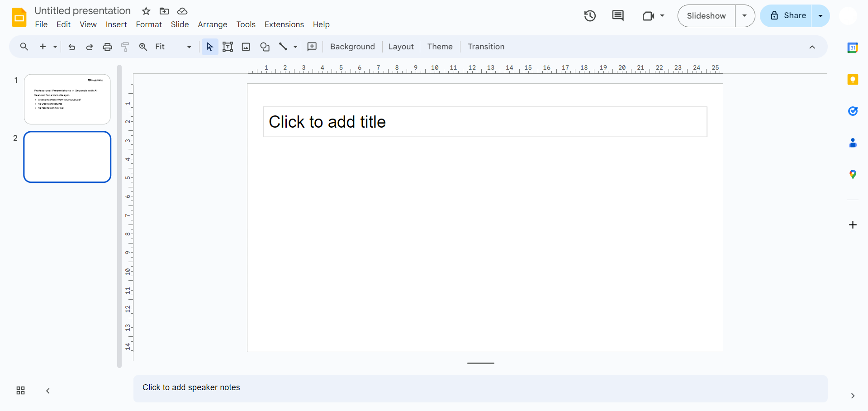Star the Untitled presentation
The width and height of the screenshot is (868, 411).
pos(146,11)
